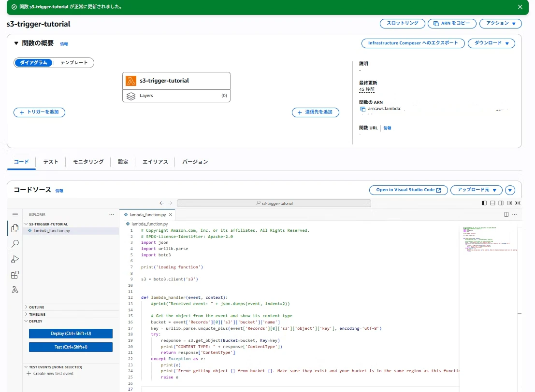The width and height of the screenshot is (535, 392).
Task: Switch to テンプレート view toggle
Action: coord(74,63)
